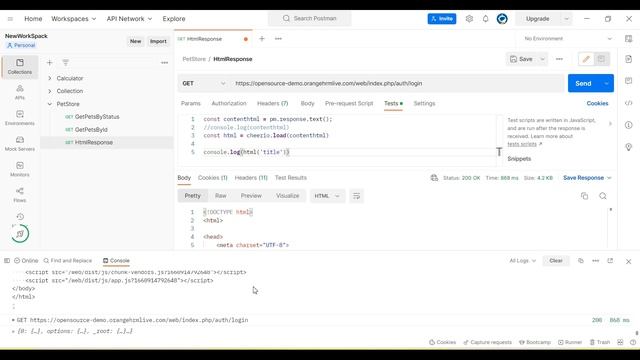640x360 pixels.
Task: Open the code snippet icon in right sidebar
Action: (x=629, y=103)
